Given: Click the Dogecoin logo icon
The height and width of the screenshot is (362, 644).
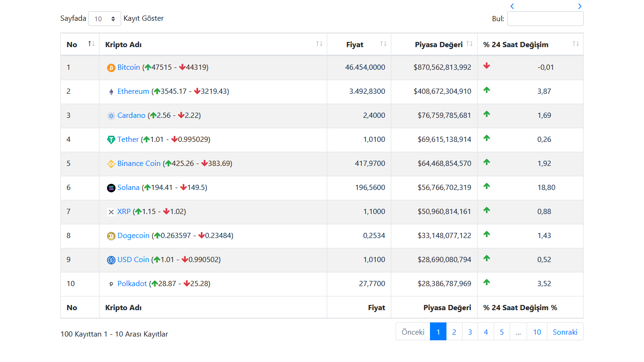Looking at the screenshot, I should click(111, 236).
